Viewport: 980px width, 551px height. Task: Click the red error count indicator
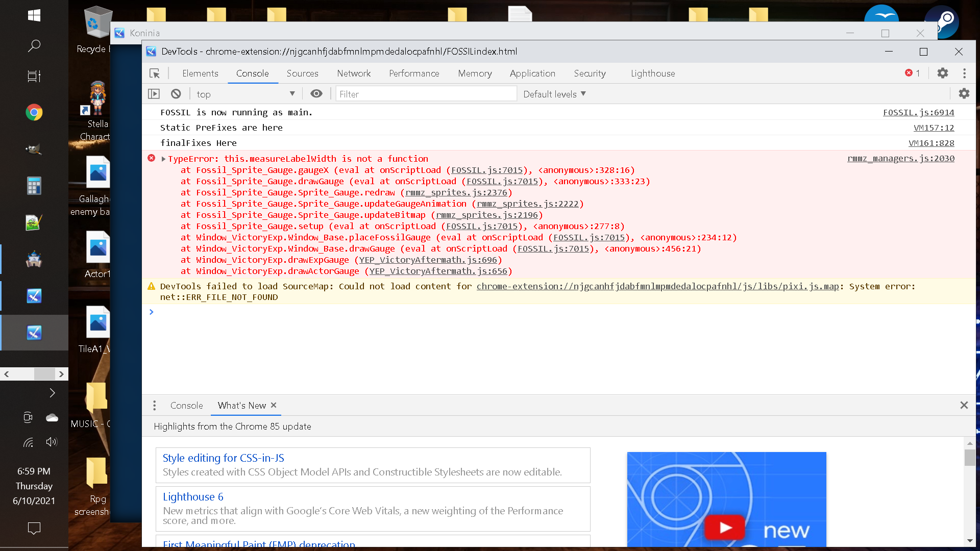click(912, 73)
